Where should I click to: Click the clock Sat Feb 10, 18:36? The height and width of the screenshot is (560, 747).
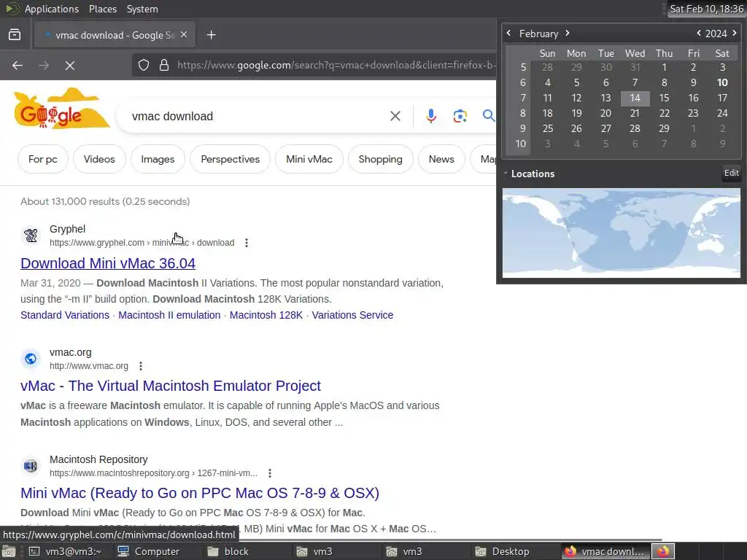coord(706,9)
